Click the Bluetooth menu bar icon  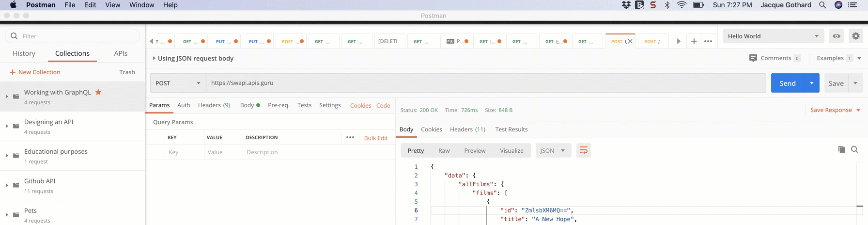667,5
